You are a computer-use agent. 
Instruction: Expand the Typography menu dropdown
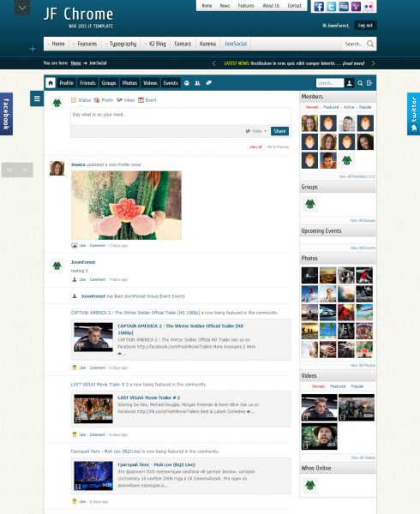pyautogui.click(x=120, y=44)
